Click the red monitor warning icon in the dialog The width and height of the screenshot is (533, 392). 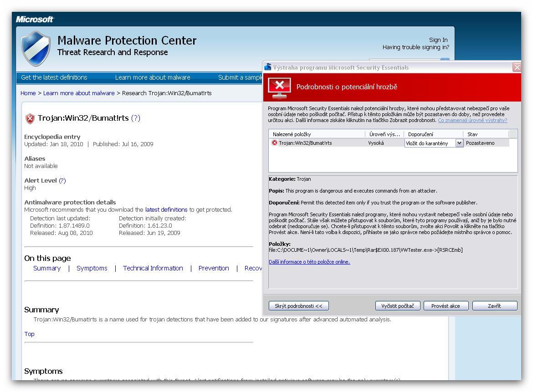coord(279,87)
